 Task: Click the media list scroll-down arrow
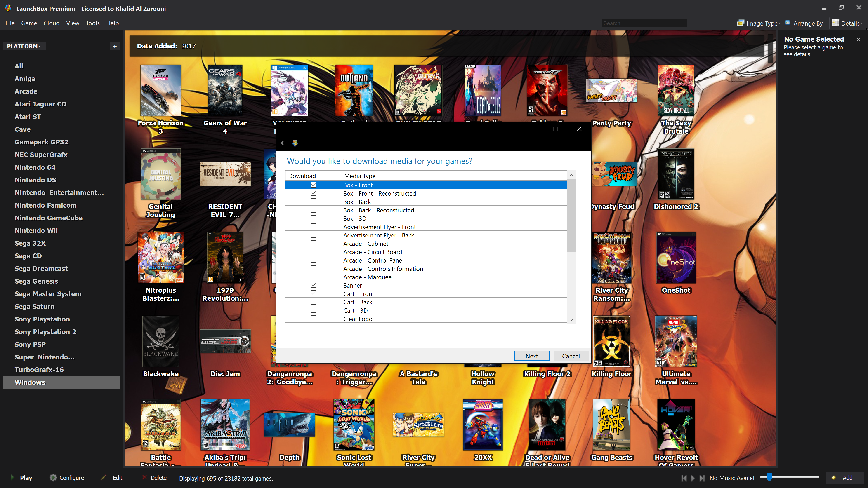pos(571,319)
